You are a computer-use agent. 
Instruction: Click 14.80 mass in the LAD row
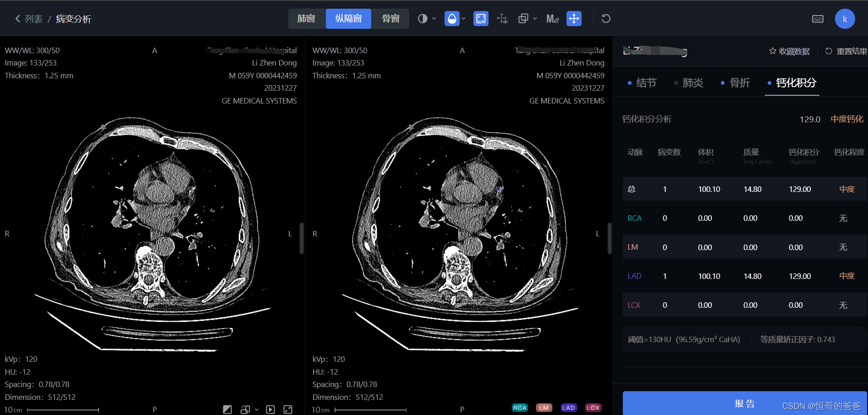[x=753, y=276]
